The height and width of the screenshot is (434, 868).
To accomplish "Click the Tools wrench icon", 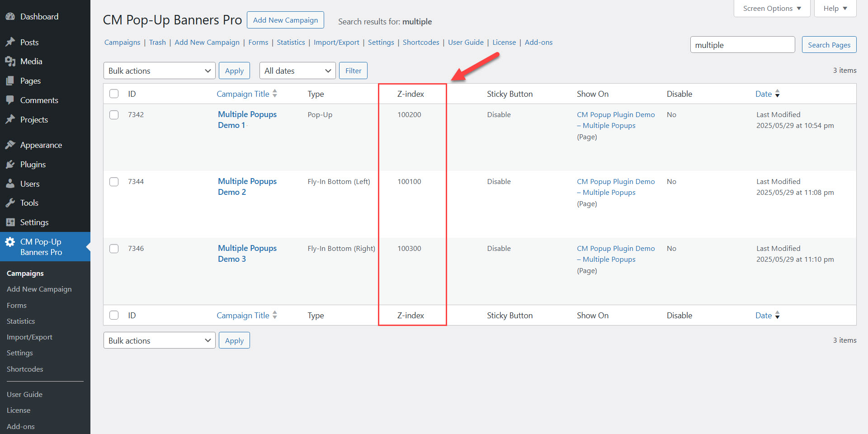I will [x=10, y=203].
